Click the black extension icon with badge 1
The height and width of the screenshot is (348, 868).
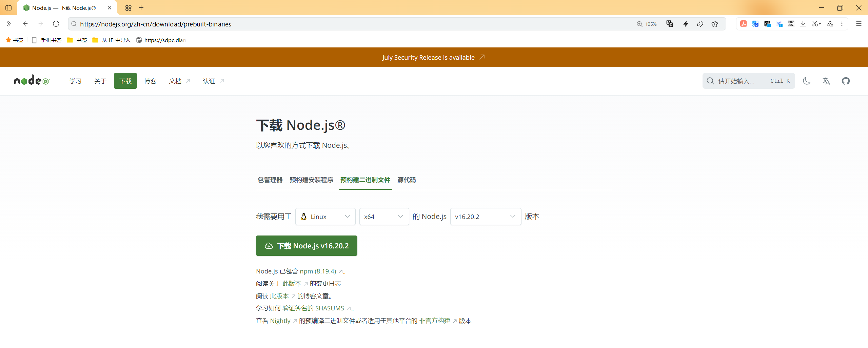767,24
